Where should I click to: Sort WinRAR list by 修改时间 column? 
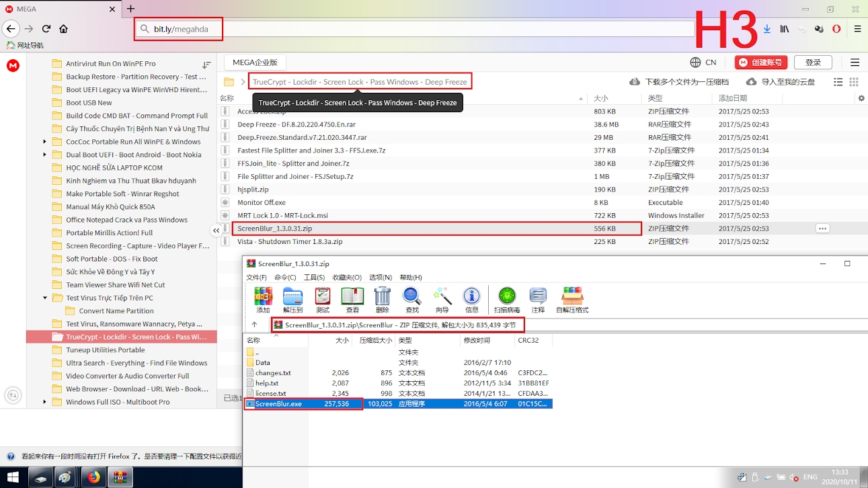tap(477, 340)
